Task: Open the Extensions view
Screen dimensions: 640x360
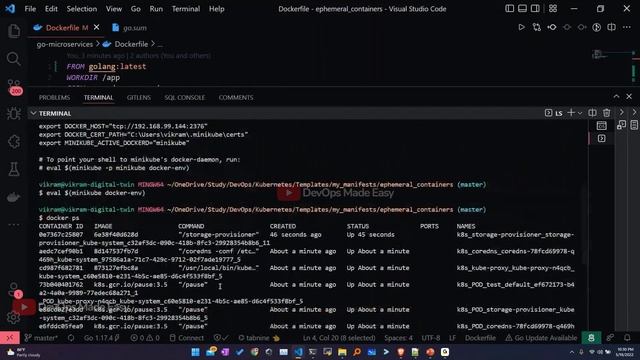Action: [x=14, y=142]
